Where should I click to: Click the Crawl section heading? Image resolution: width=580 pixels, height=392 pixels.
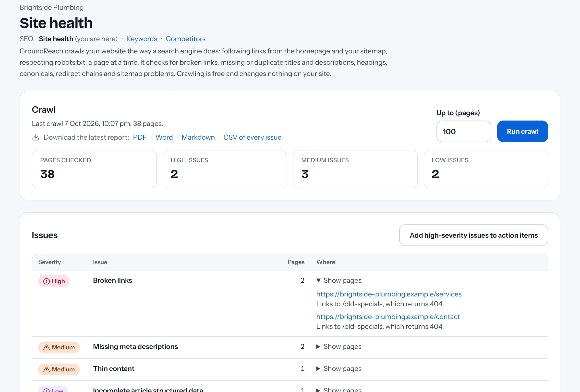44,110
